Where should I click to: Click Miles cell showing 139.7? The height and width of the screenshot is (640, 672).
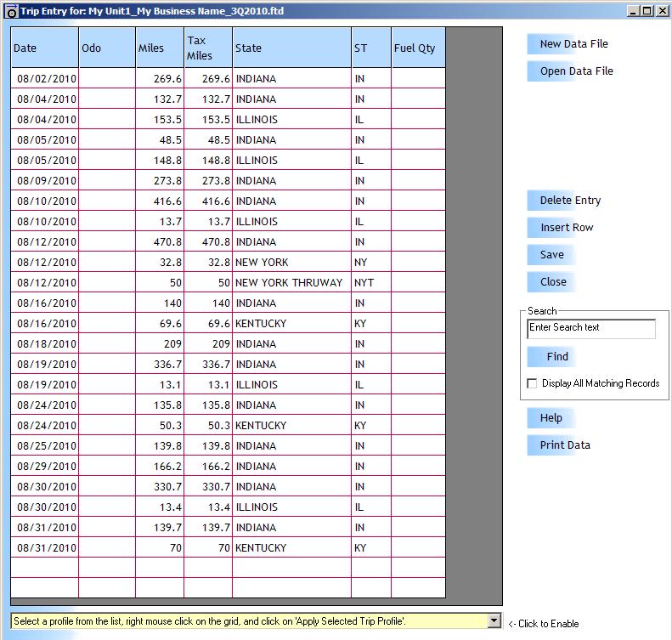pyautogui.click(x=160, y=527)
